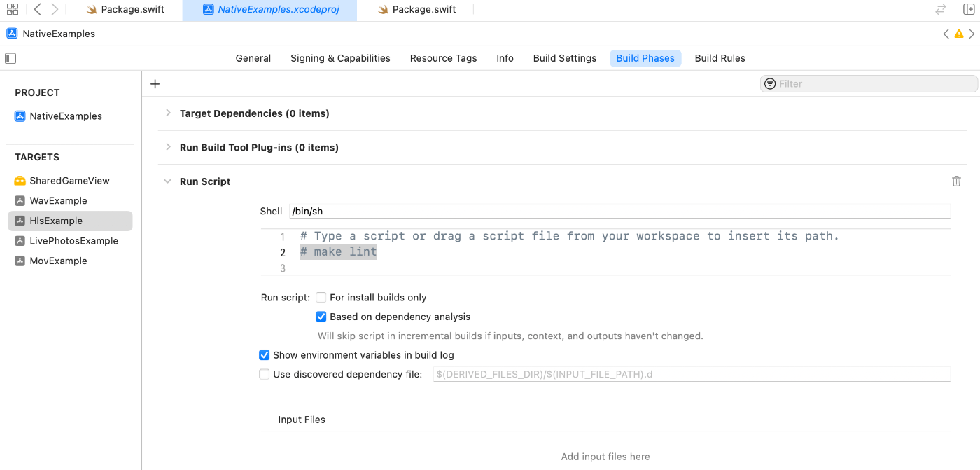
Task: Click script line '# make lint'
Action: (339, 252)
